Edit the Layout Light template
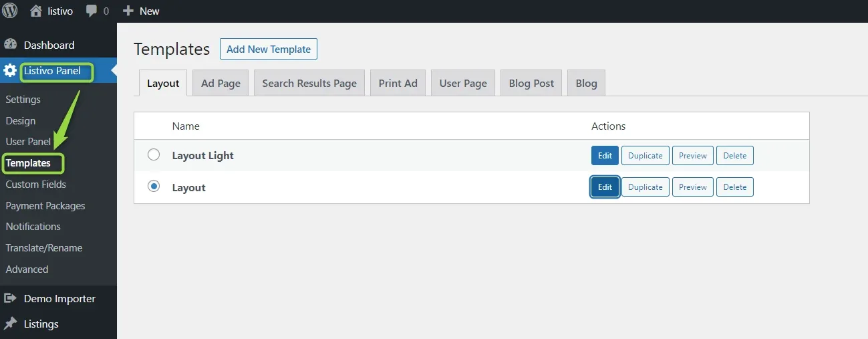The image size is (868, 339). (x=605, y=155)
